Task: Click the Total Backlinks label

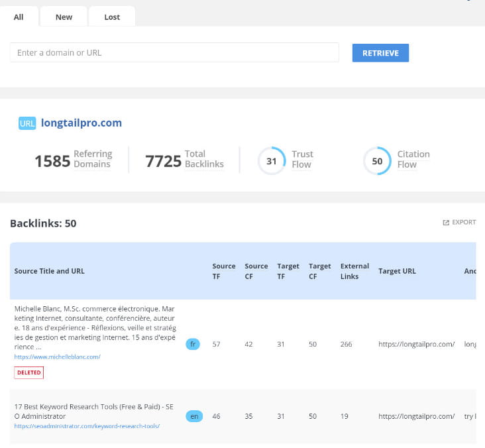Action: (203, 159)
